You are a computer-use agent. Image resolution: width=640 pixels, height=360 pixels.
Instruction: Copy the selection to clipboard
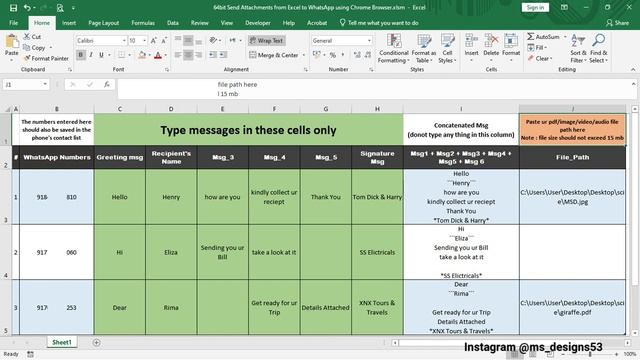pyautogui.click(x=34, y=48)
